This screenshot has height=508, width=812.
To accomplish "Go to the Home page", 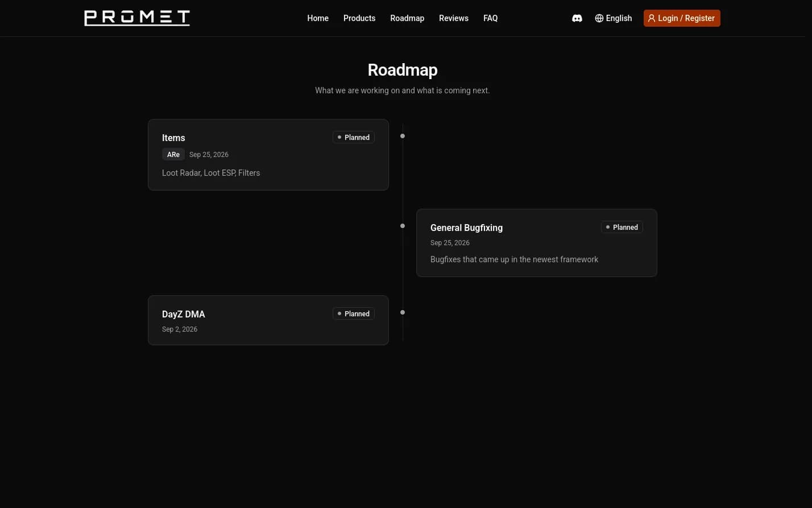I will coord(318,18).
